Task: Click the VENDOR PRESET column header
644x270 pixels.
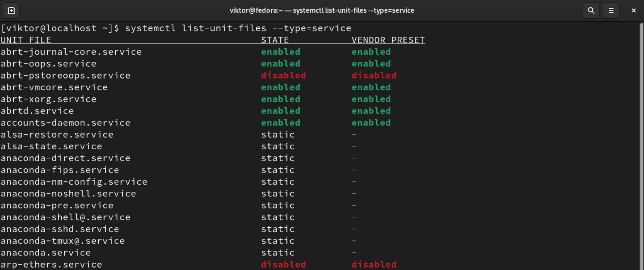Action: click(388, 40)
